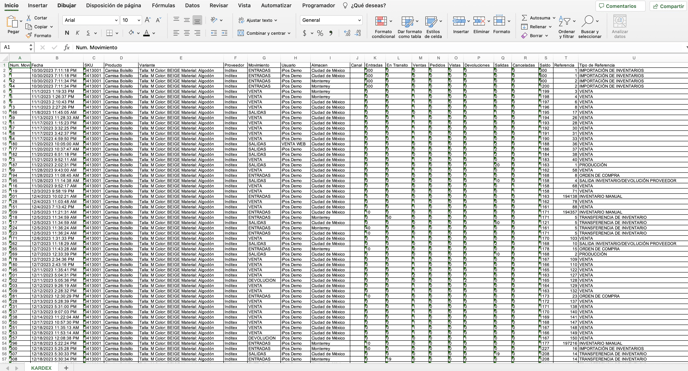
Task: Open Dar formato como tabla
Action: coord(409,27)
